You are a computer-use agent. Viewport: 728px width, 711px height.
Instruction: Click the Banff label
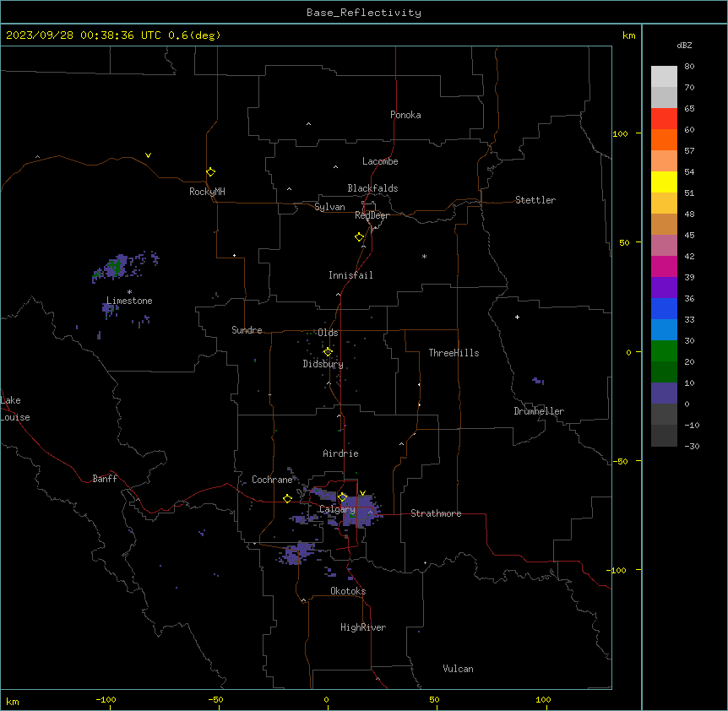point(105,479)
